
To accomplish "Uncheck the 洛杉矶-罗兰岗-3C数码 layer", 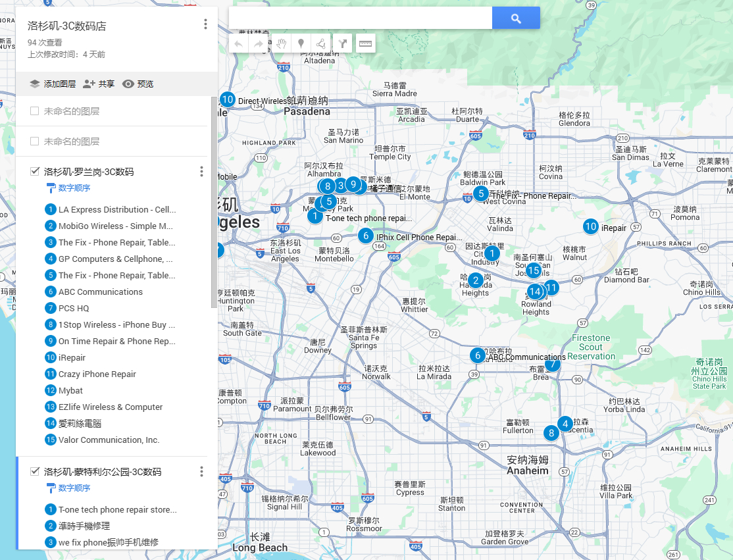I will point(35,172).
